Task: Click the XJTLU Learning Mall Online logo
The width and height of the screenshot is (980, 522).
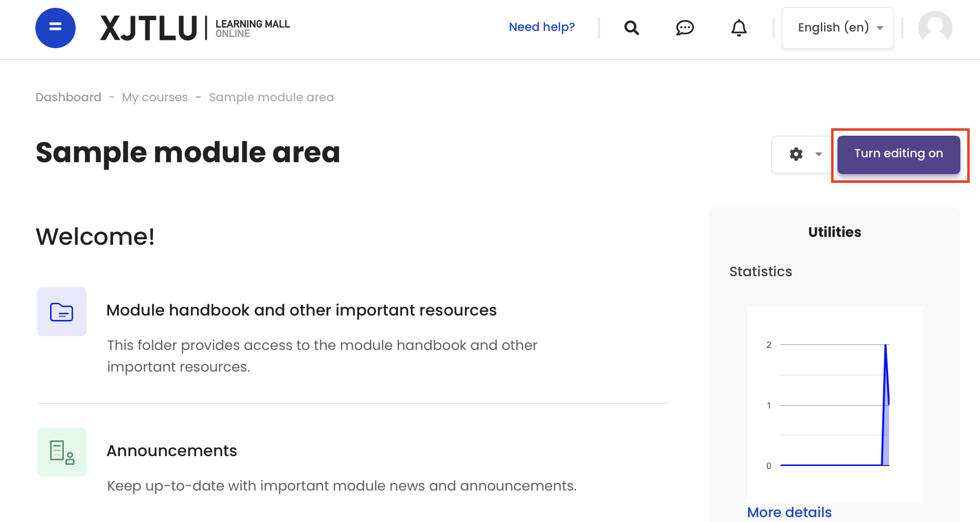Action: pos(195,28)
